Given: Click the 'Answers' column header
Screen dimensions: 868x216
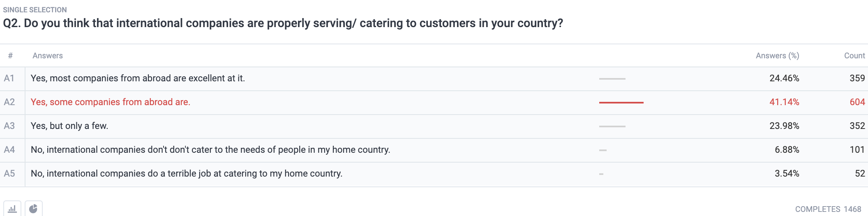Looking at the screenshot, I should point(48,56).
